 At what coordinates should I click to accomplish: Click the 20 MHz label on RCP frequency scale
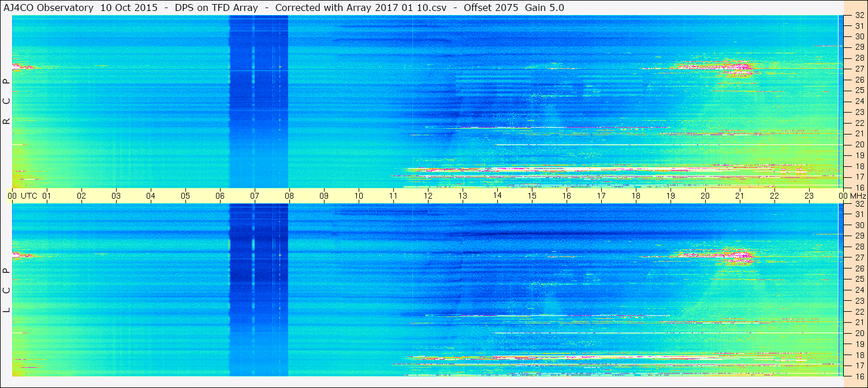click(859, 144)
